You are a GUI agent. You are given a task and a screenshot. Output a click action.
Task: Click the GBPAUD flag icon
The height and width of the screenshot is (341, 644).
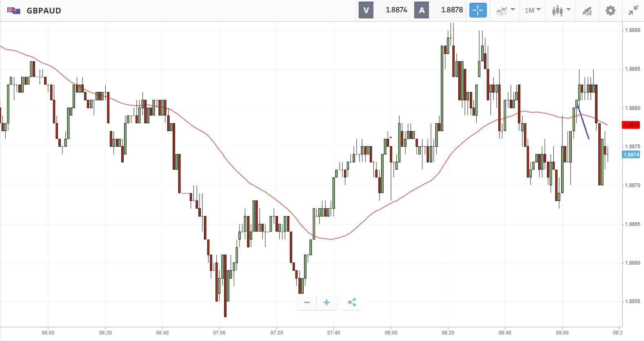pyautogui.click(x=13, y=11)
